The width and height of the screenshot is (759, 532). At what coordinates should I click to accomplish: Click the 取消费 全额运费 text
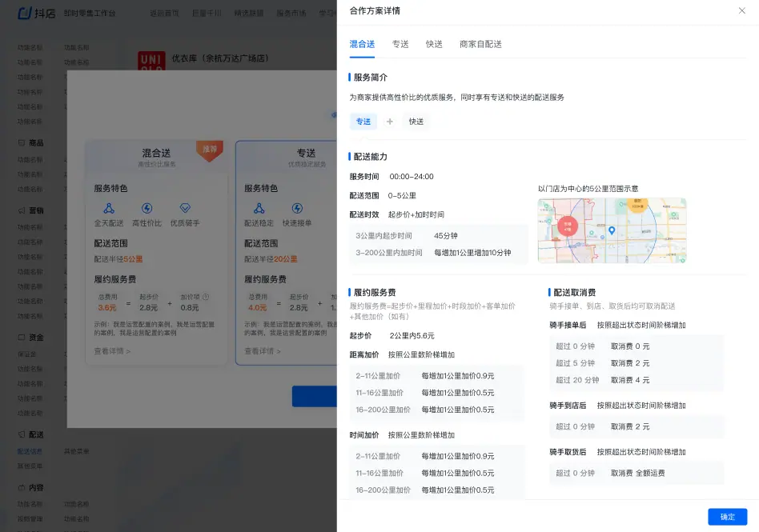637,473
